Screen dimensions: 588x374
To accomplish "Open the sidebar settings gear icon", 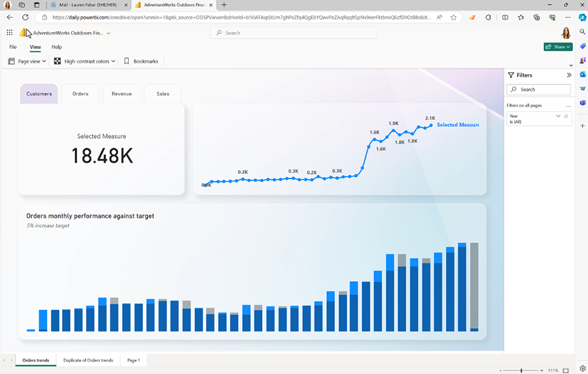I will click(x=583, y=369).
